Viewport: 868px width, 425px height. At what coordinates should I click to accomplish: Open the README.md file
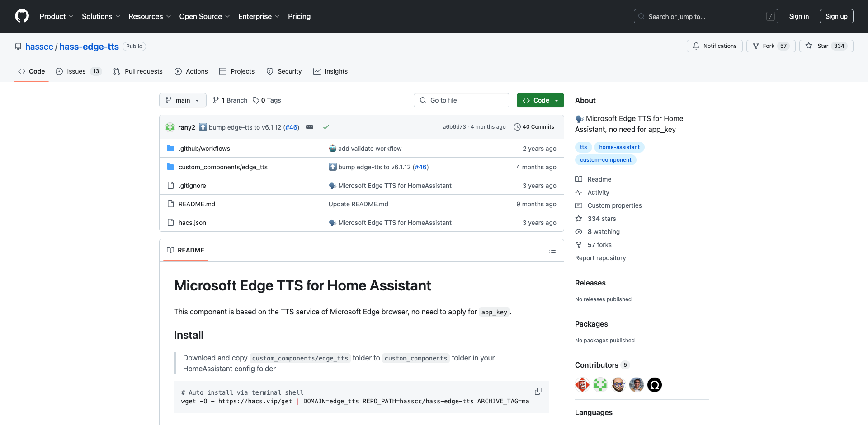(197, 204)
